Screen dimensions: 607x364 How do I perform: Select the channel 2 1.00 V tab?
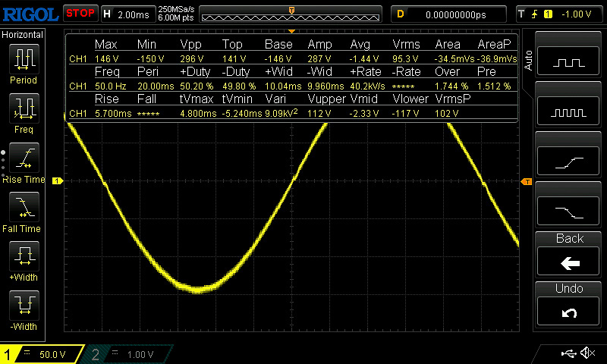pyautogui.click(x=127, y=354)
